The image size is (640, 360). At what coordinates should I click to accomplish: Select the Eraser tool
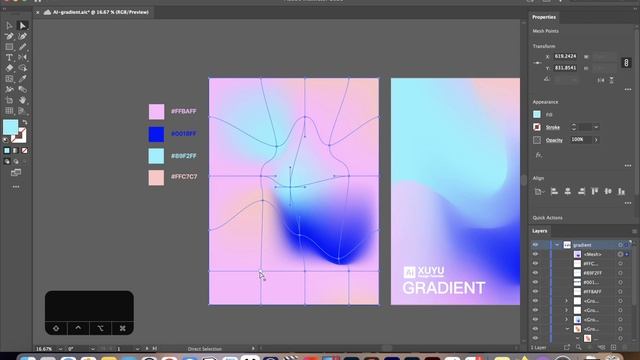(9, 68)
